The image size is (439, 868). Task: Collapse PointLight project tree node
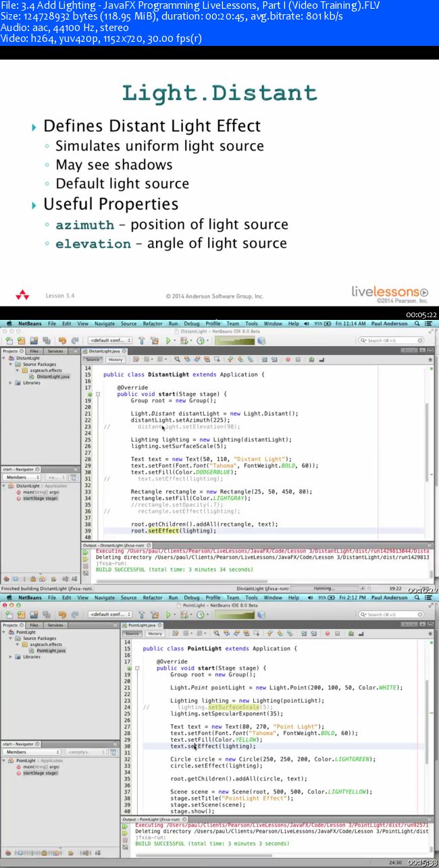click(x=5, y=632)
